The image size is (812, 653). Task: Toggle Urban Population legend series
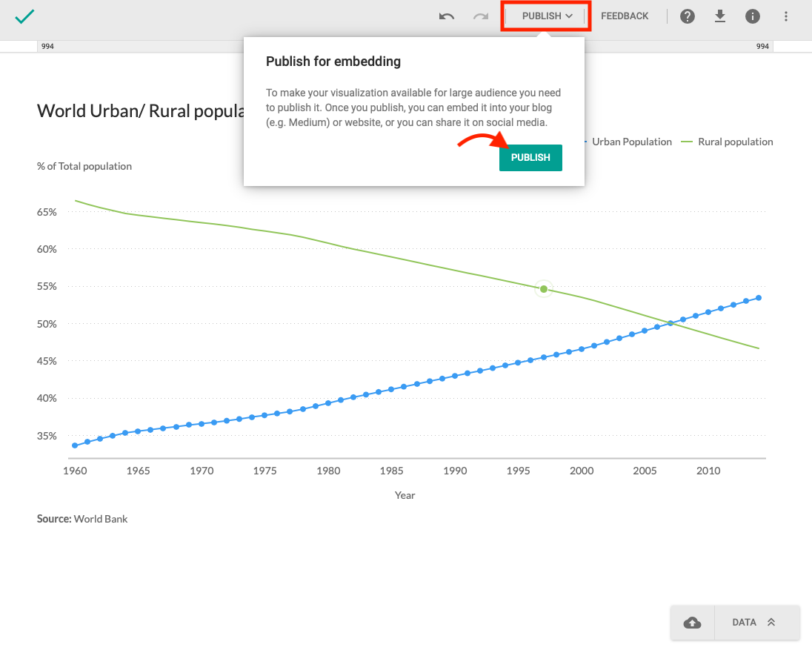(x=631, y=142)
